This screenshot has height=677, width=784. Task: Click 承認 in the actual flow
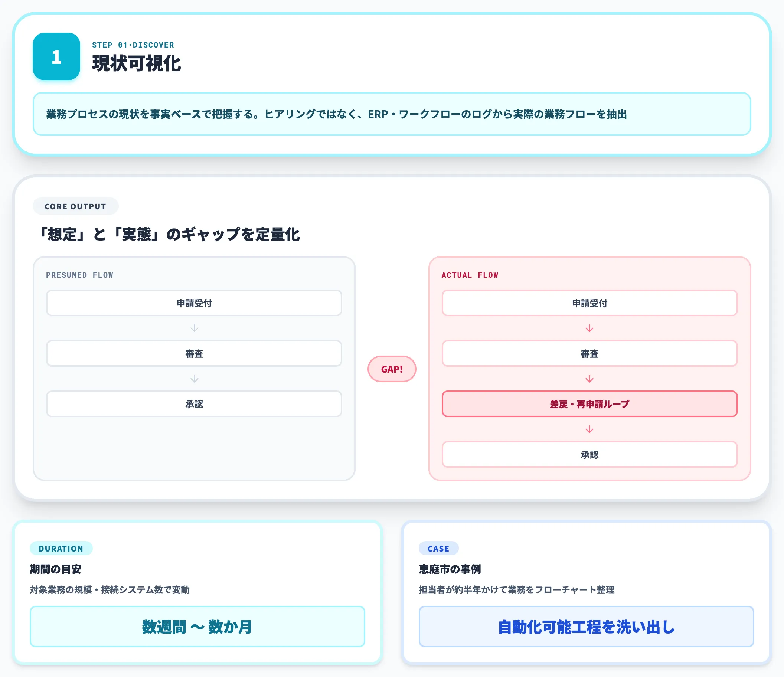click(589, 454)
